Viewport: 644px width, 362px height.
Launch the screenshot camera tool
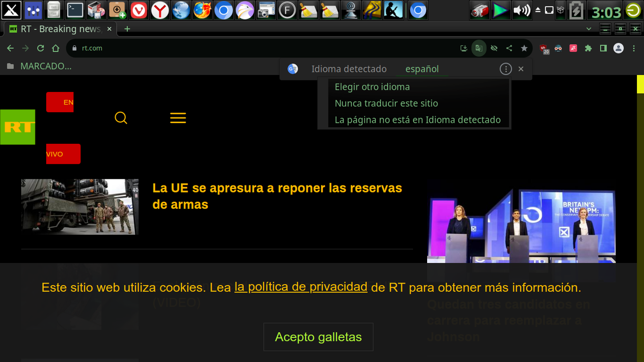click(x=266, y=10)
